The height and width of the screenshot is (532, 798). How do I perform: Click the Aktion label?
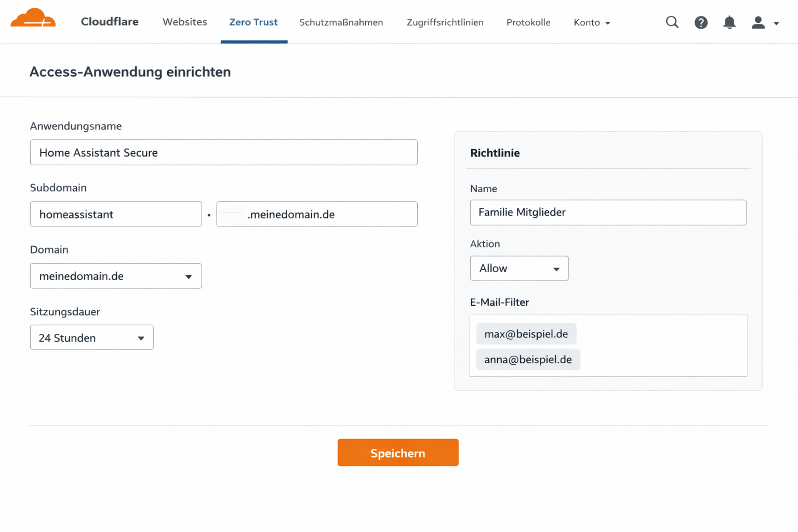point(485,244)
